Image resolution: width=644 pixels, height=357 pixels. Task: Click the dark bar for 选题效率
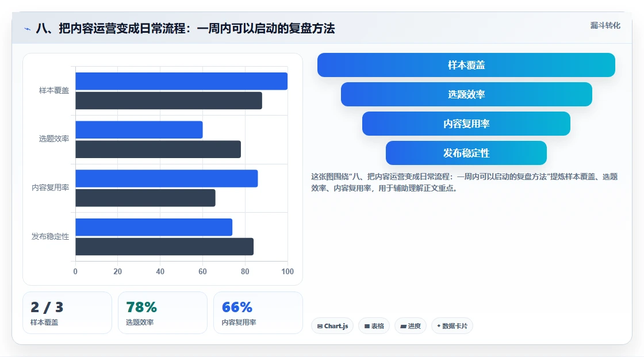pyautogui.click(x=158, y=149)
